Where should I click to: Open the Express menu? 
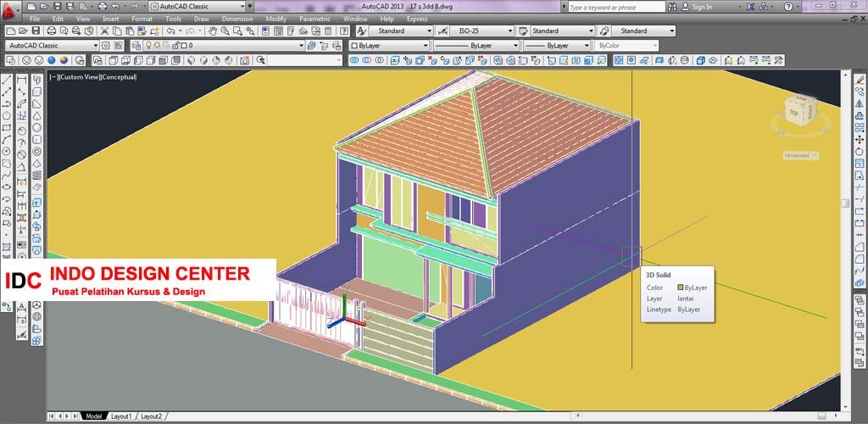click(x=417, y=19)
